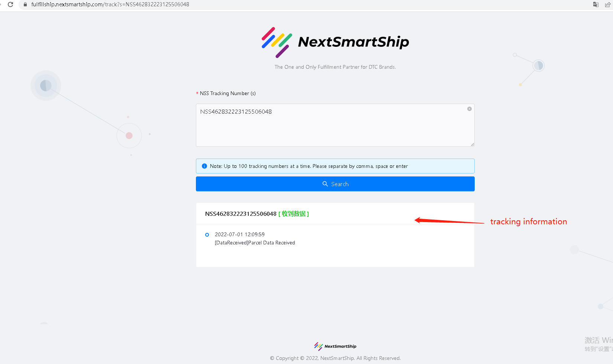Image resolution: width=613 pixels, height=364 pixels.
Task: Click the 2022-07-01 12:09:59 timestamp
Action: [240, 234]
